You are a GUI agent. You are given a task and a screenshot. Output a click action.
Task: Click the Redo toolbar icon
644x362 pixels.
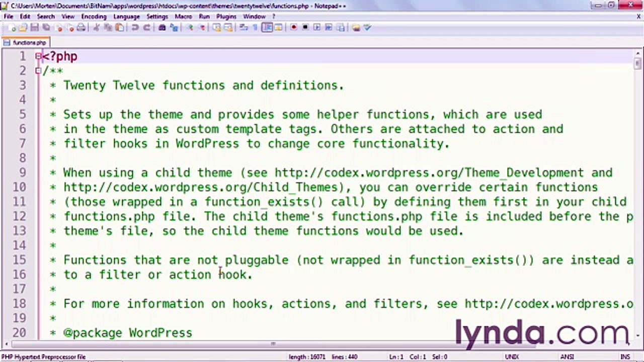[146, 28]
